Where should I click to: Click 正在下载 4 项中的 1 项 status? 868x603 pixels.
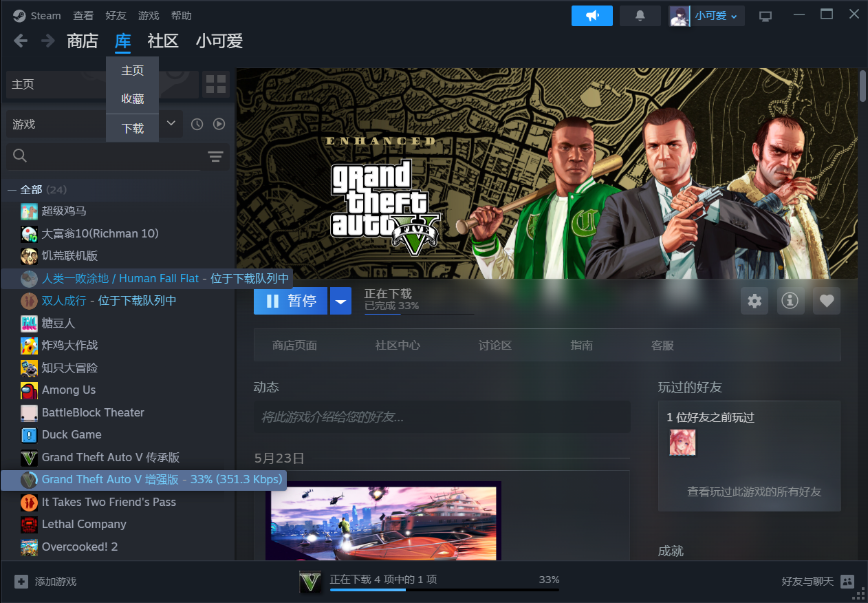point(383,580)
